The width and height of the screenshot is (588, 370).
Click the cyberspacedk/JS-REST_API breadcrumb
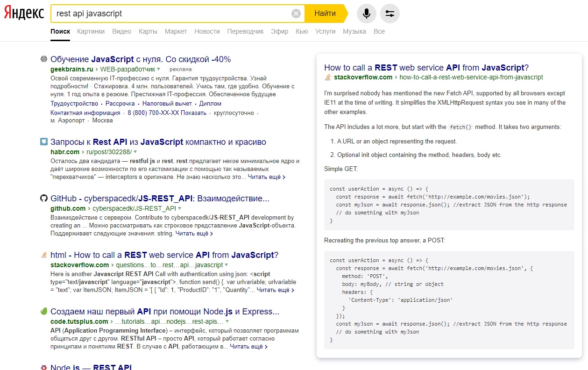point(135,208)
